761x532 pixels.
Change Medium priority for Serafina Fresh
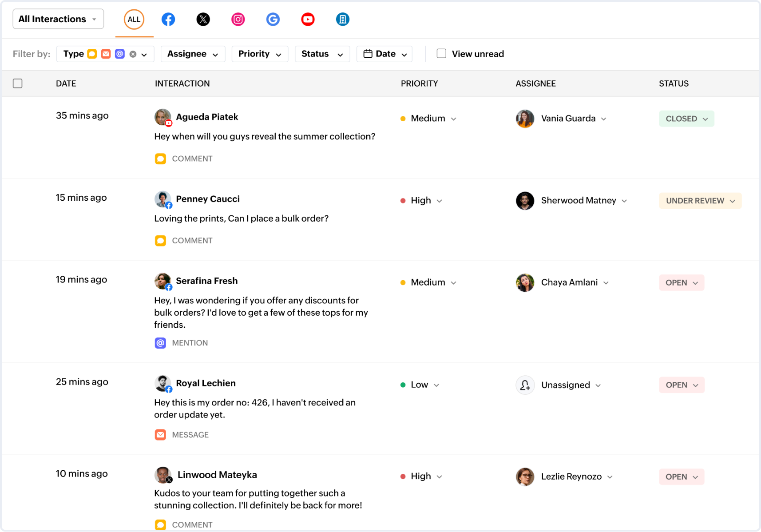428,282
